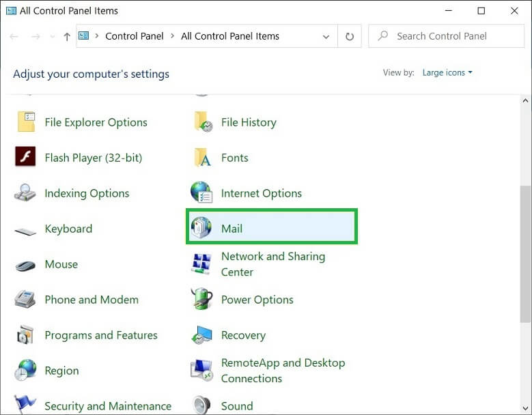
Task: Click the scrollbar up arrow
Action: (526, 100)
